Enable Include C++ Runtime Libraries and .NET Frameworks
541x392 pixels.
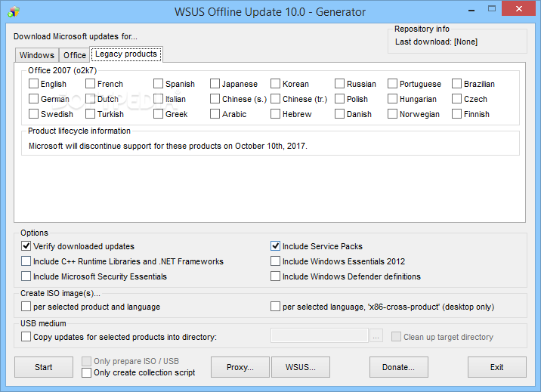point(26,261)
